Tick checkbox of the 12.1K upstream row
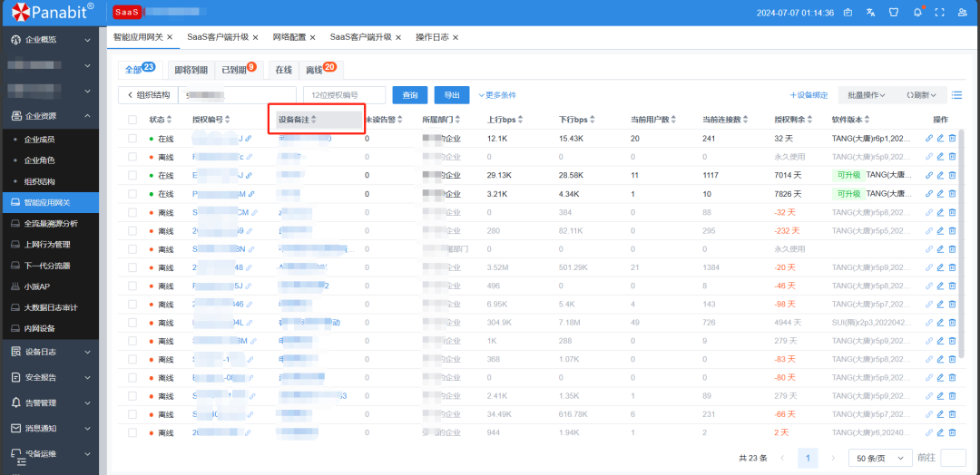The image size is (980, 475). [x=132, y=139]
